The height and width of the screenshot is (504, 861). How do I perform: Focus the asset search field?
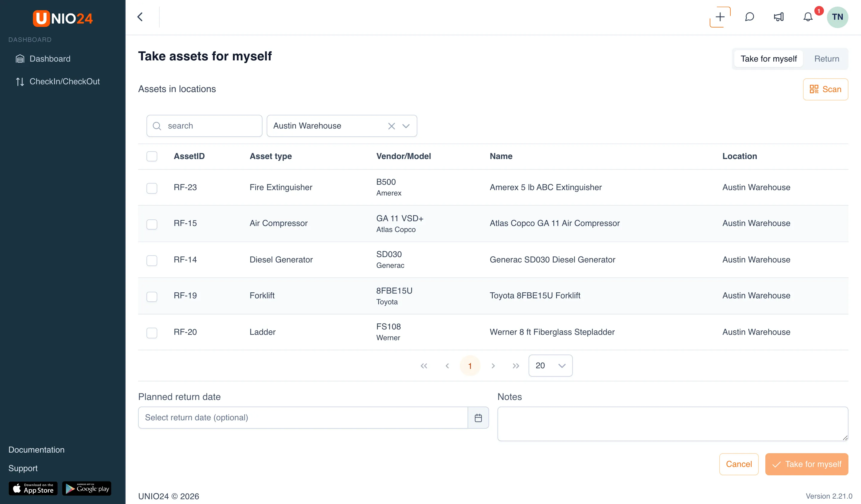point(204,126)
